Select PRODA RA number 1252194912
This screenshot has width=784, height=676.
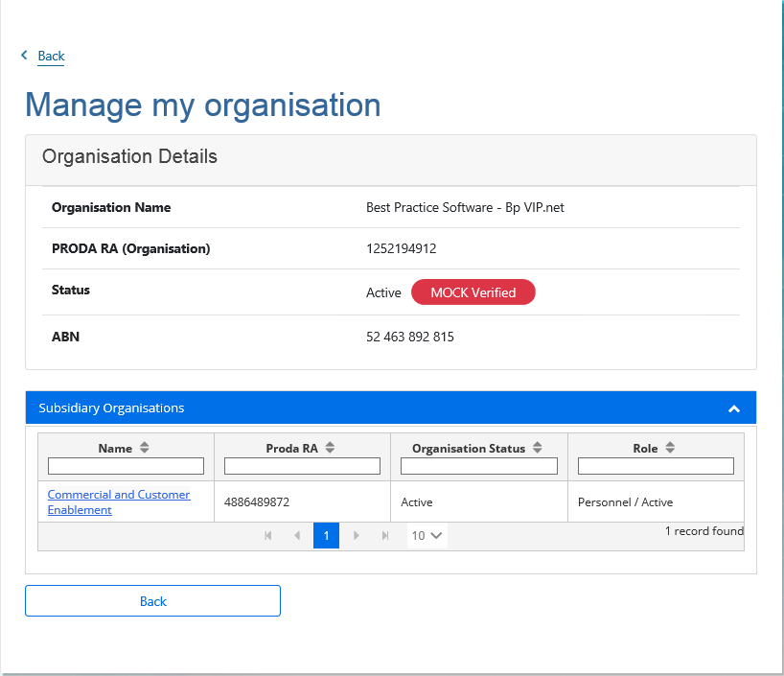[401, 248]
